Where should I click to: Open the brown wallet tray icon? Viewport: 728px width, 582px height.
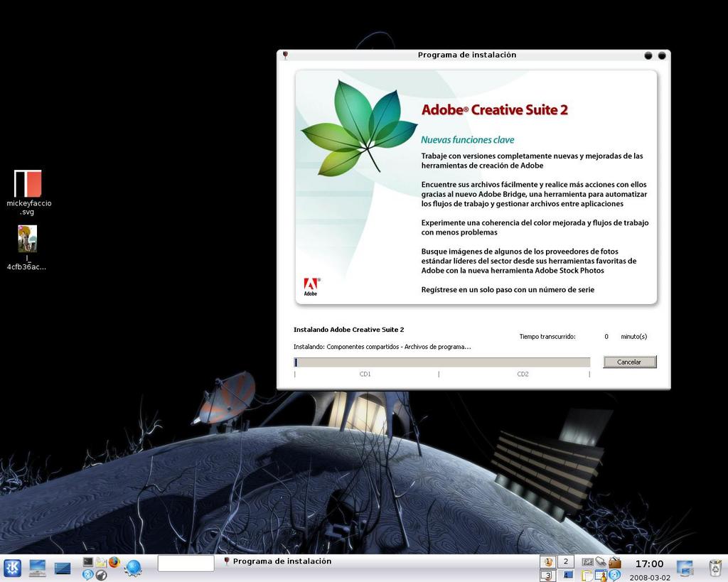tap(615, 562)
